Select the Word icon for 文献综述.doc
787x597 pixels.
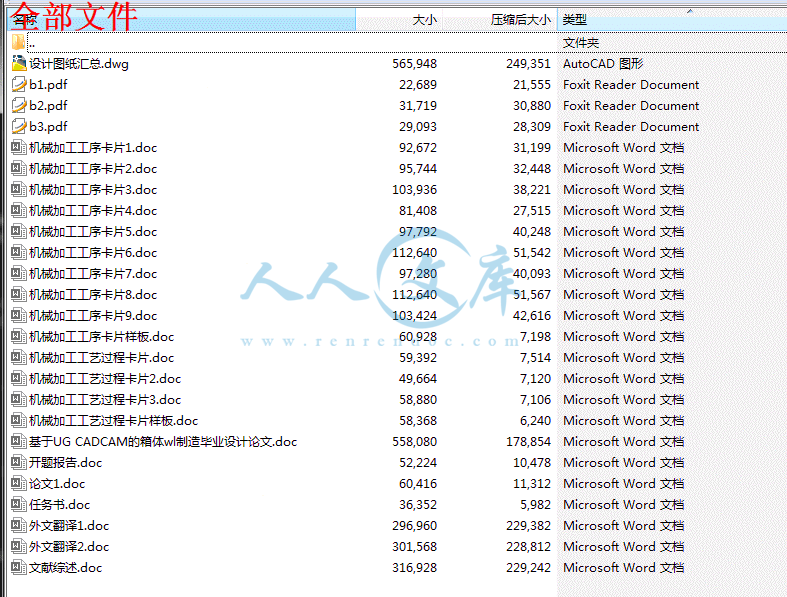18,568
